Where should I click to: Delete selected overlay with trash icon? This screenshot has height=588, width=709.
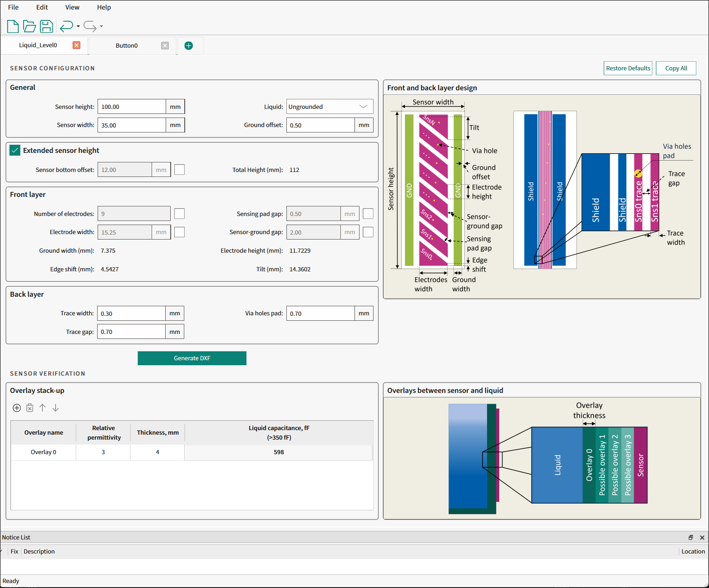click(x=30, y=408)
